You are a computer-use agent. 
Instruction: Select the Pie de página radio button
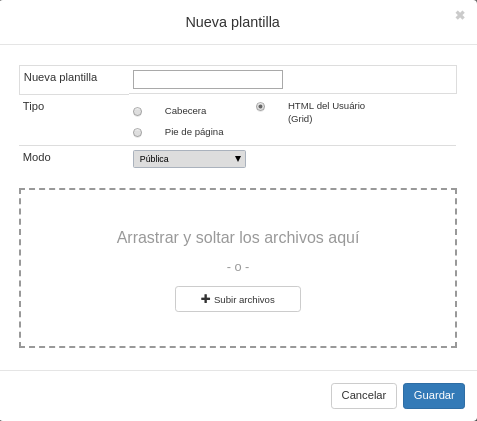[137, 132]
